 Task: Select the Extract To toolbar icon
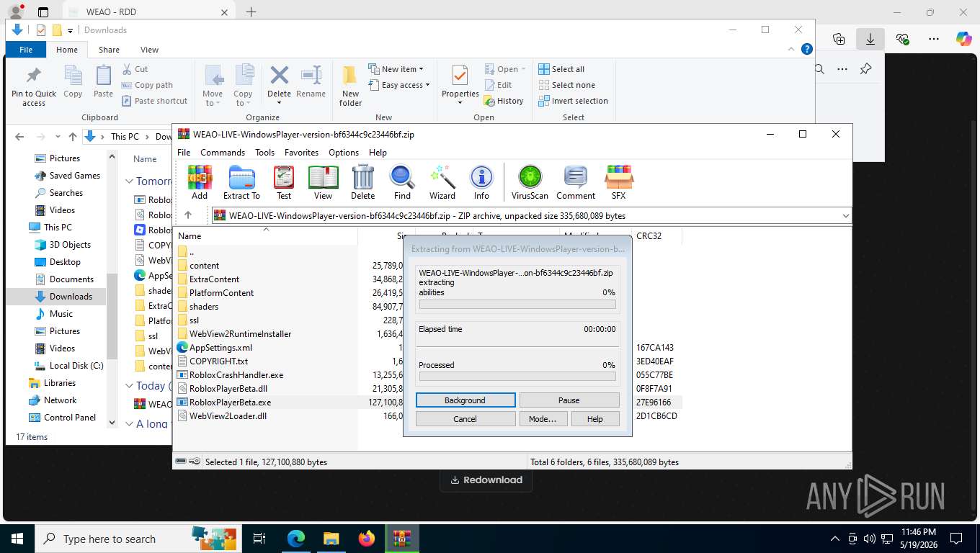tap(241, 182)
